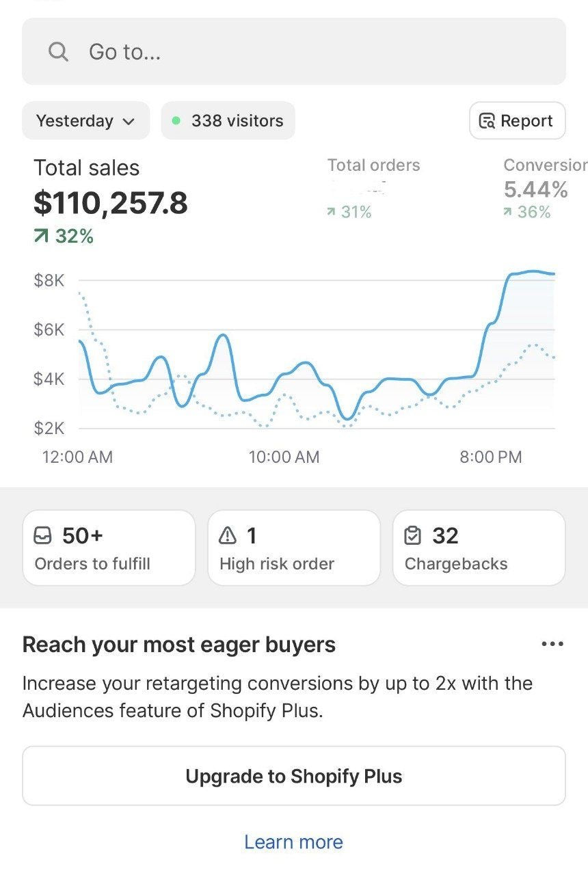Open the 338 visitors live view

coord(228,121)
